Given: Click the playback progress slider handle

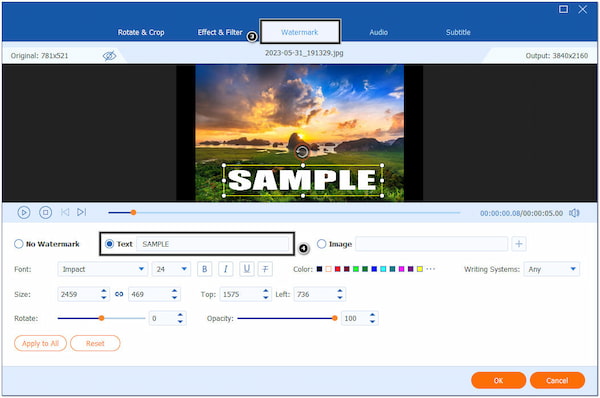Looking at the screenshot, I should pyautogui.click(x=133, y=212).
